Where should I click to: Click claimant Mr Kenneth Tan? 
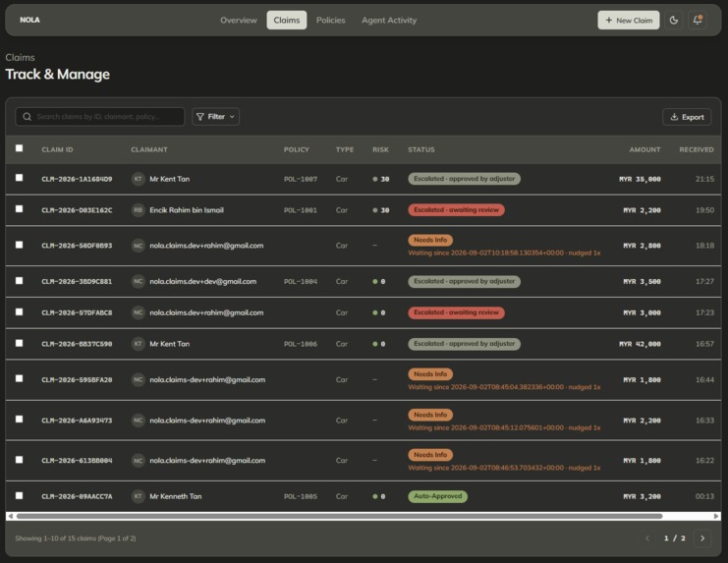click(x=176, y=496)
